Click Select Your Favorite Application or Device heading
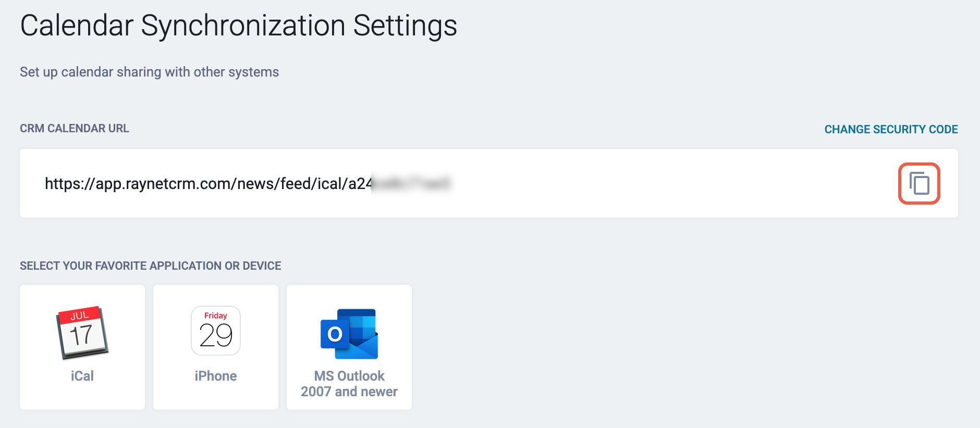The image size is (980, 428). pos(151,266)
